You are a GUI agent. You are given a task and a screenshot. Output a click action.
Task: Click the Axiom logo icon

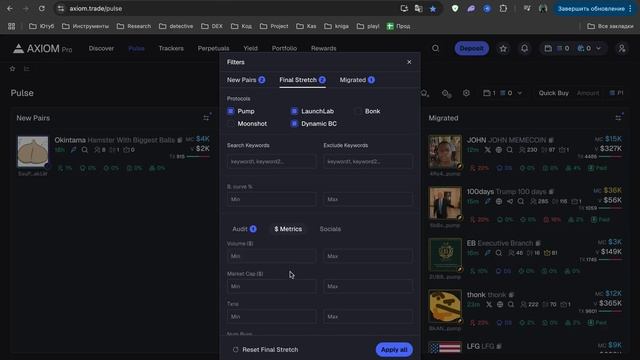click(18, 49)
